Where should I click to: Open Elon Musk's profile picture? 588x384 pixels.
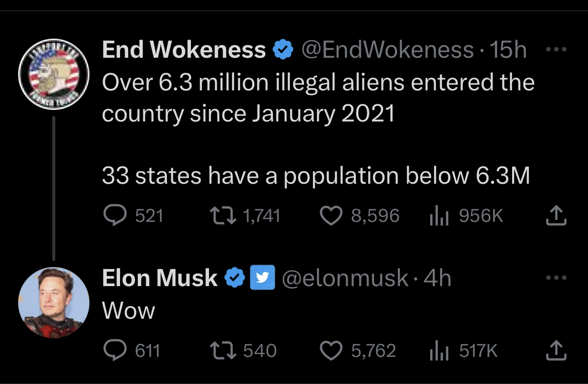coord(53,302)
